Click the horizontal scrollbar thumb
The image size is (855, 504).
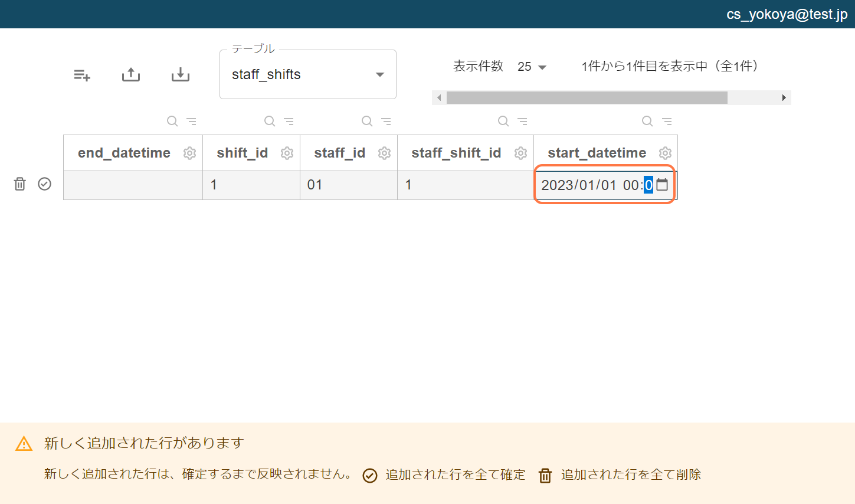click(587, 97)
